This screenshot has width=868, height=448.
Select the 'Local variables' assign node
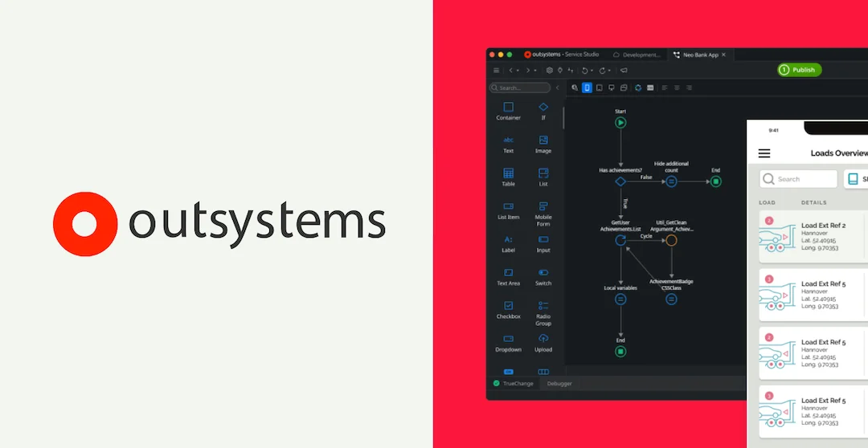click(620, 299)
